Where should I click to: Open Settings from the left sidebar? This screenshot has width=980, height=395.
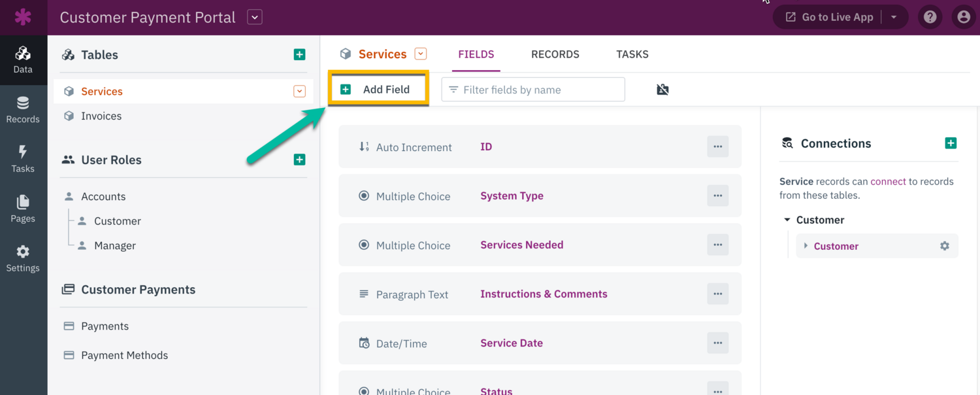pyautogui.click(x=23, y=258)
